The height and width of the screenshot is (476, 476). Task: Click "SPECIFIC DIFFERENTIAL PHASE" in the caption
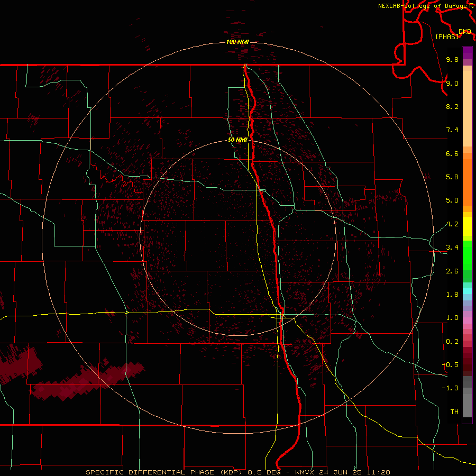tap(150, 472)
